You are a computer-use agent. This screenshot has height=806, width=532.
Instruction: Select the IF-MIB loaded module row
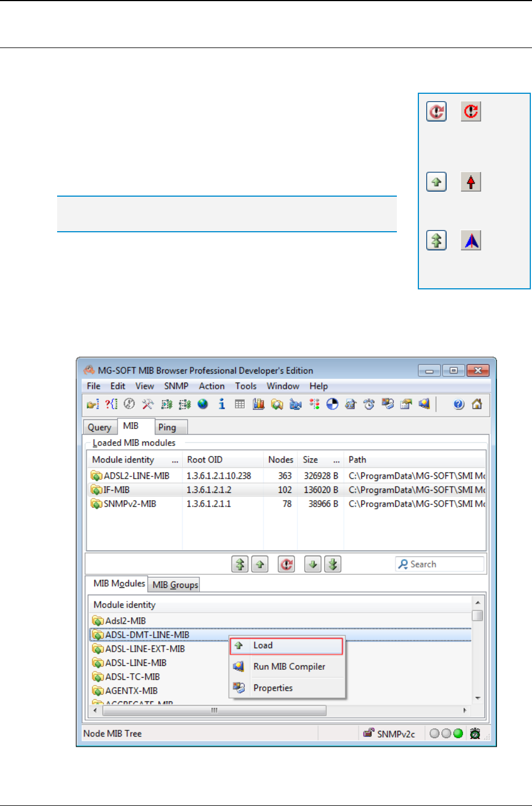286,490
